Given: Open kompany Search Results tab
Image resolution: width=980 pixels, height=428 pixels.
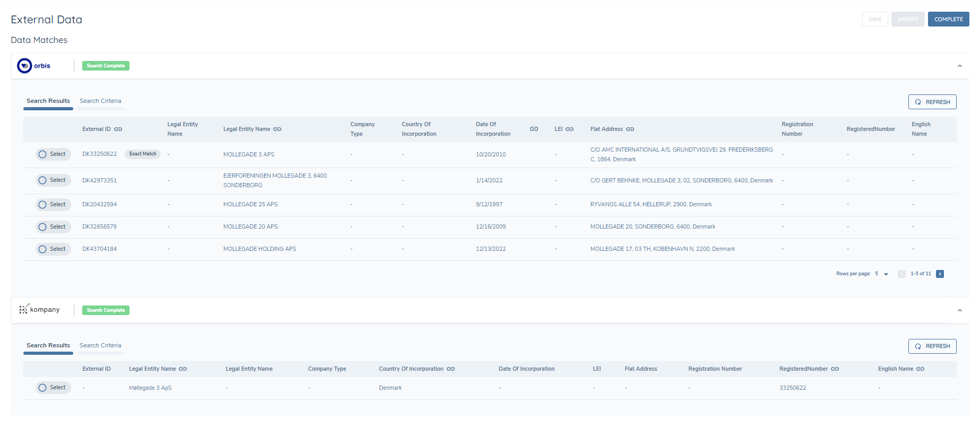Looking at the screenshot, I should pos(48,345).
